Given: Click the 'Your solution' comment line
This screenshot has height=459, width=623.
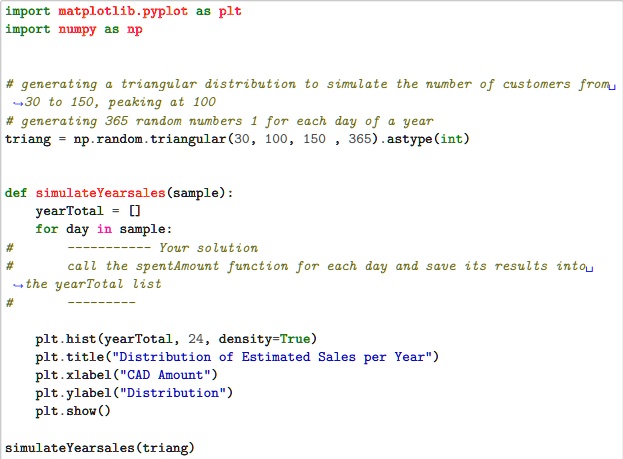Looking at the screenshot, I should (132, 248).
